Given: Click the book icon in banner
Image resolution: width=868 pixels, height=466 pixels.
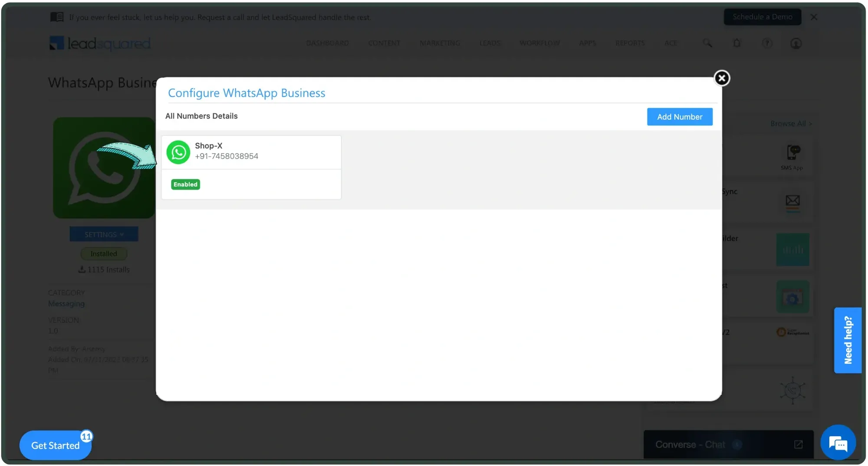Looking at the screenshot, I should 57,17.
